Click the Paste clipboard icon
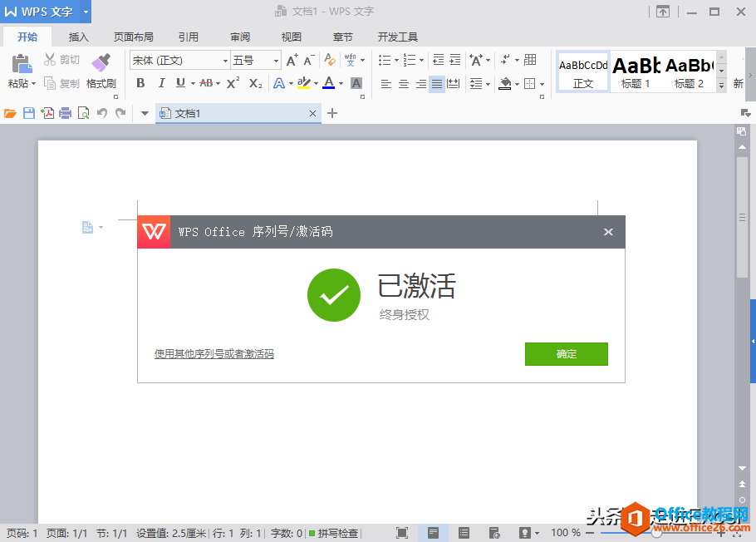This screenshot has width=756, height=542. pyautogui.click(x=22, y=64)
